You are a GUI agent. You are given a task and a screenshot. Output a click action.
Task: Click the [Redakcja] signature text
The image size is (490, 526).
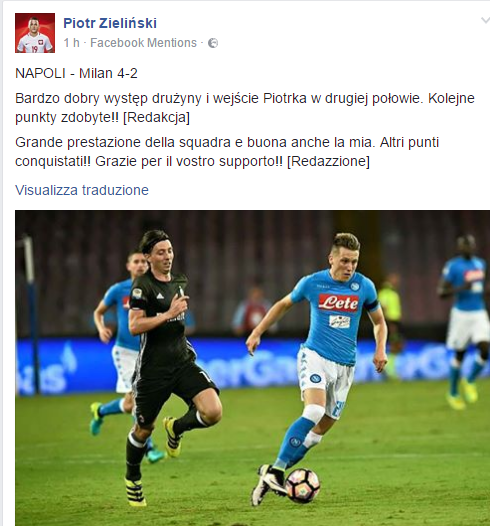coord(156,117)
